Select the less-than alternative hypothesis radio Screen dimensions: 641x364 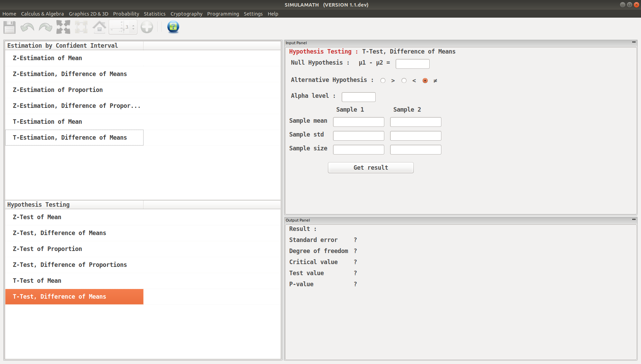pos(404,81)
